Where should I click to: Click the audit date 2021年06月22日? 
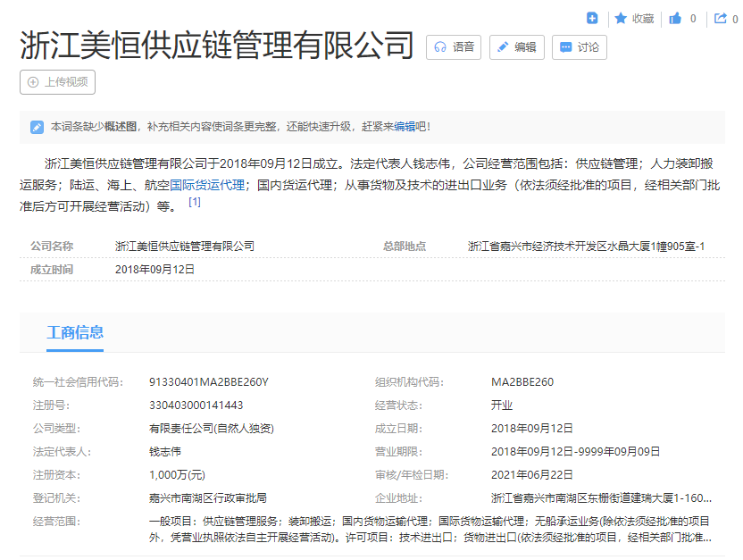(531, 475)
